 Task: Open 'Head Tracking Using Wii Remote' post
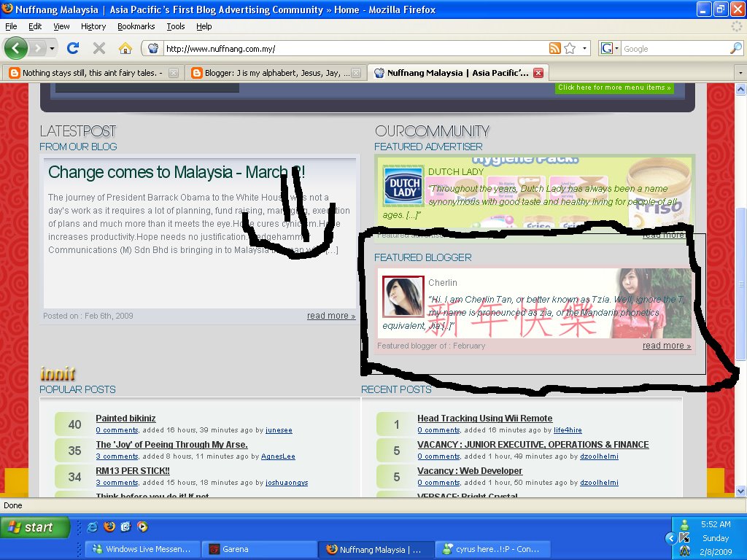(485, 418)
